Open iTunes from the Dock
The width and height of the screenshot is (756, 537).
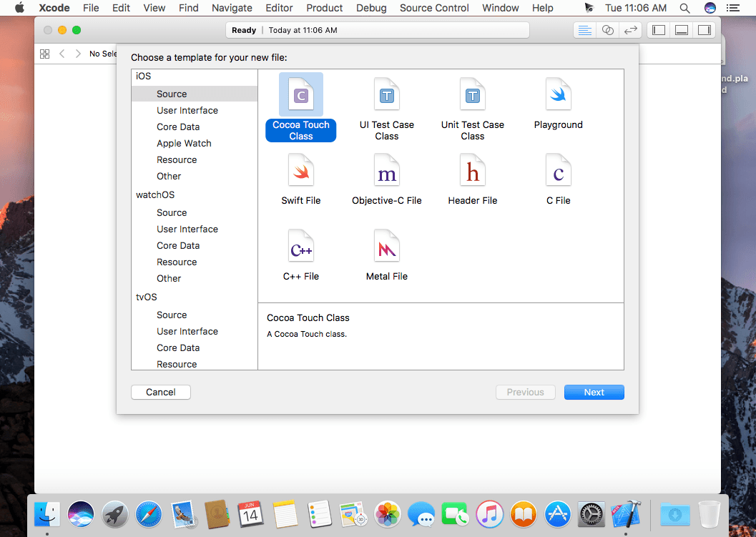pos(489,514)
